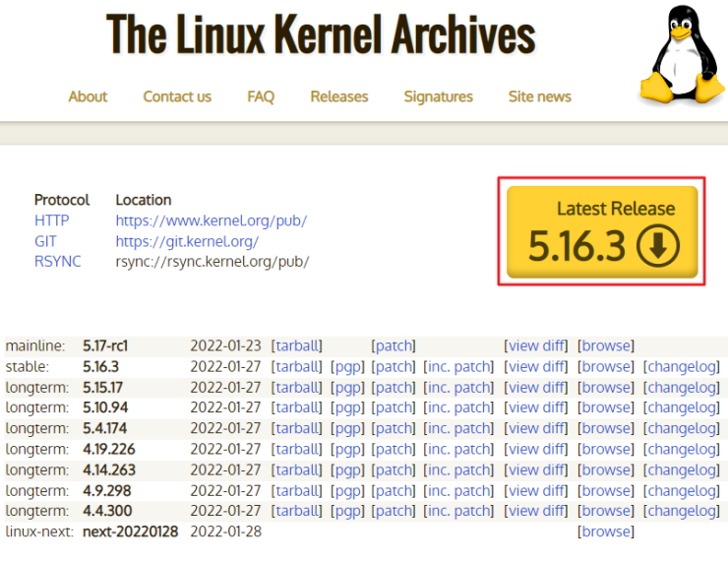Open the Contact us page

point(177,96)
